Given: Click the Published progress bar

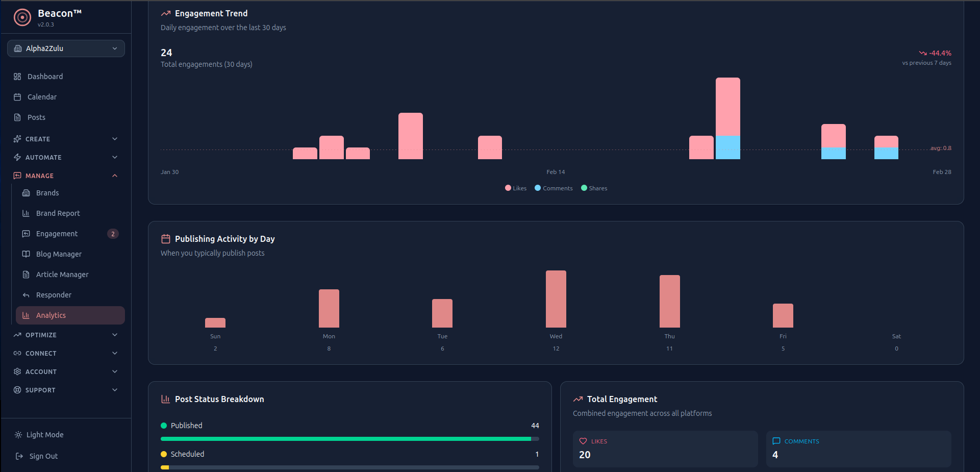Looking at the screenshot, I should click(x=349, y=438).
